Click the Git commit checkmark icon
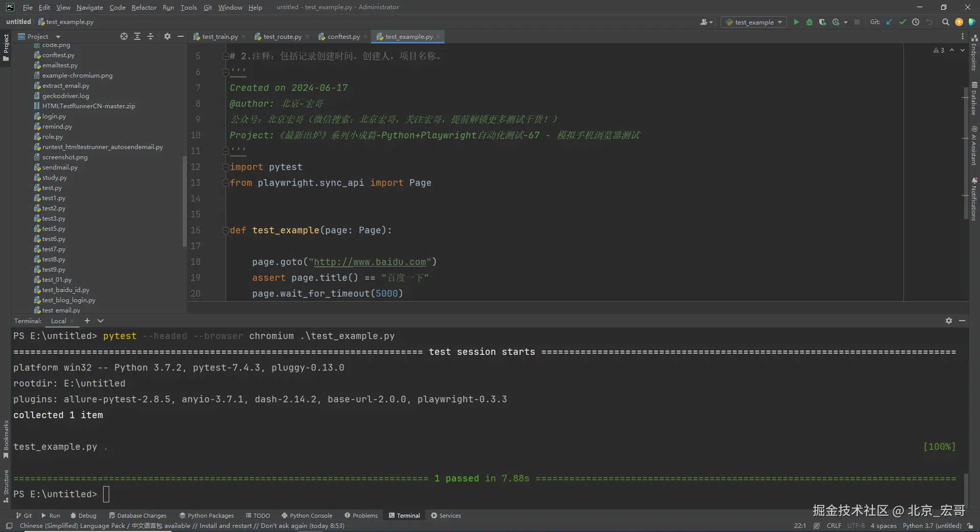 coord(902,22)
